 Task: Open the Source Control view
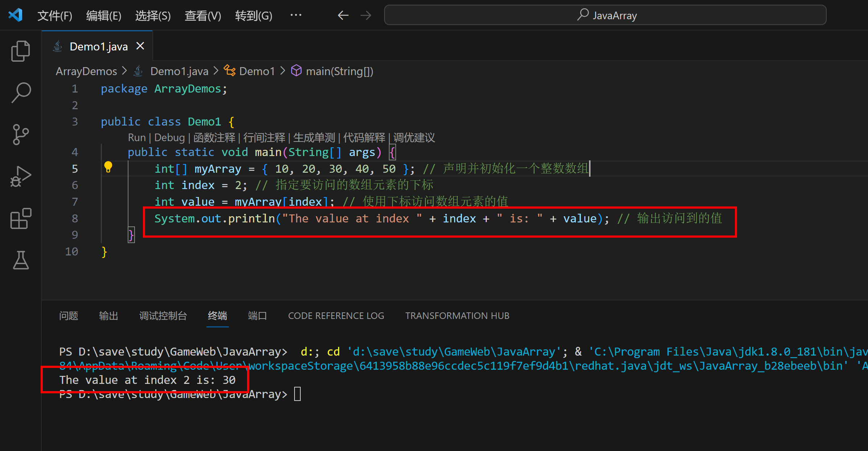click(21, 135)
